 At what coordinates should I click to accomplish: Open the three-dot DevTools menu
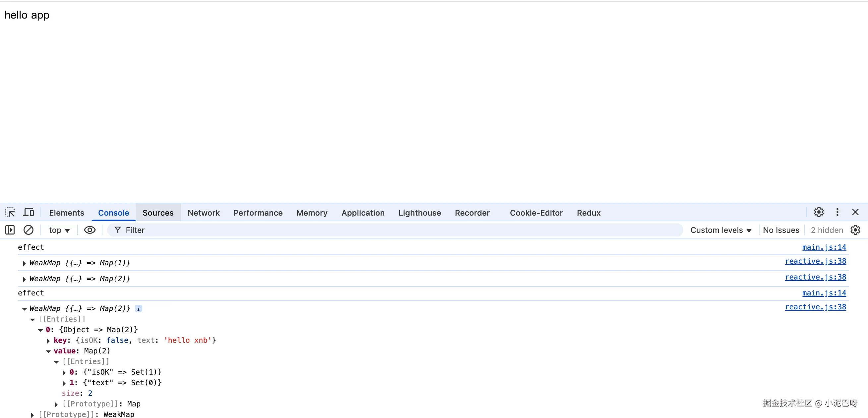837,212
